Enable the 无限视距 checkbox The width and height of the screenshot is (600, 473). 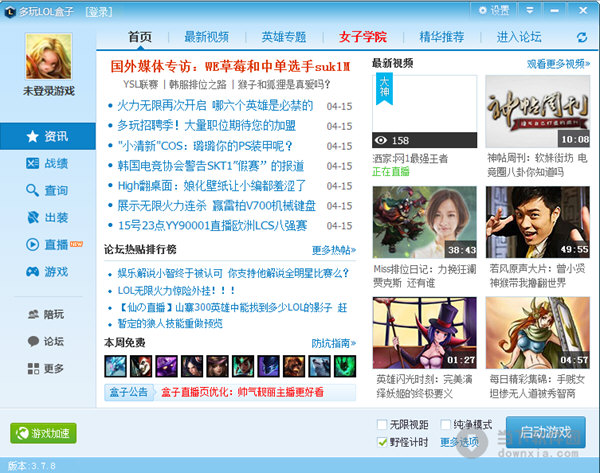(382, 424)
